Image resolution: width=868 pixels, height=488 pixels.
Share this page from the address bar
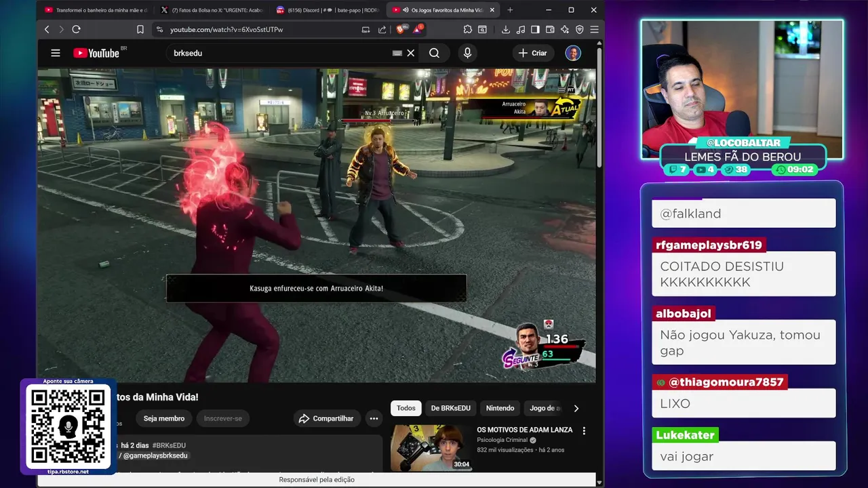click(x=382, y=29)
